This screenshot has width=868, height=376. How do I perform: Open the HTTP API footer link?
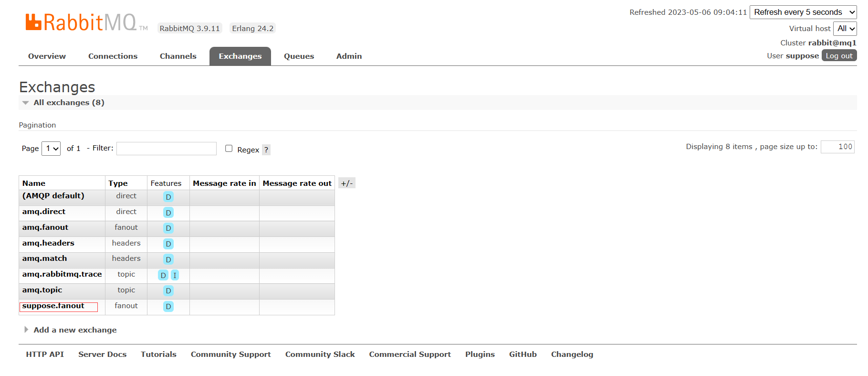[x=45, y=355]
